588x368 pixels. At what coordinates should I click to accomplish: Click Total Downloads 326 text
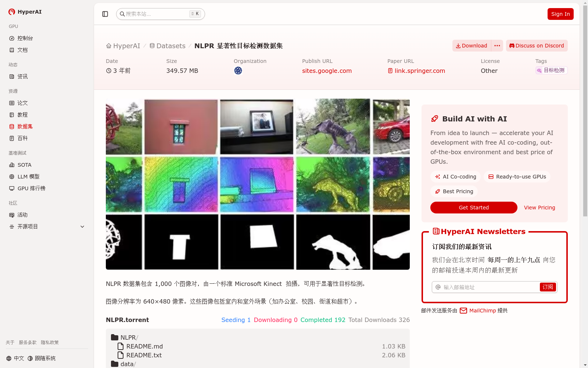(379, 320)
